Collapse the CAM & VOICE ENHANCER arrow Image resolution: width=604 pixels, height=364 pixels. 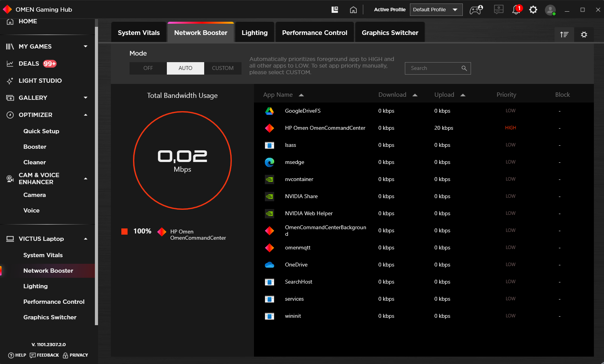click(86, 179)
